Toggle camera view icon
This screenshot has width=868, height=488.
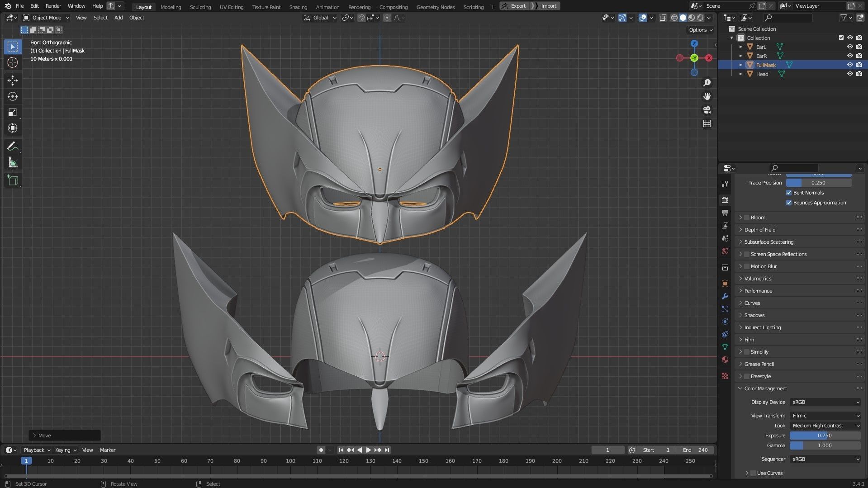(707, 110)
